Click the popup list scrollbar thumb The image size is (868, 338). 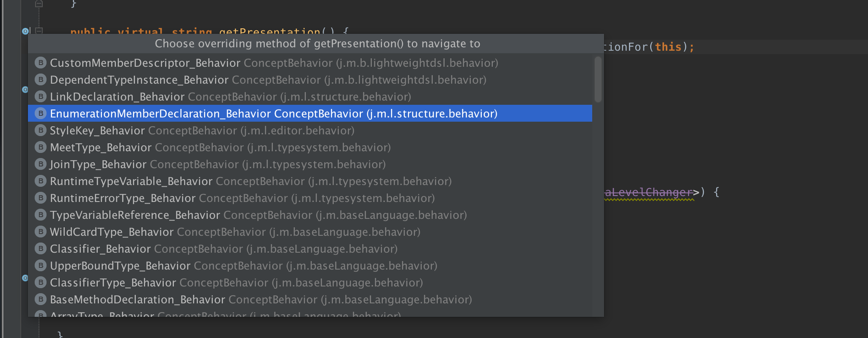pyautogui.click(x=598, y=79)
